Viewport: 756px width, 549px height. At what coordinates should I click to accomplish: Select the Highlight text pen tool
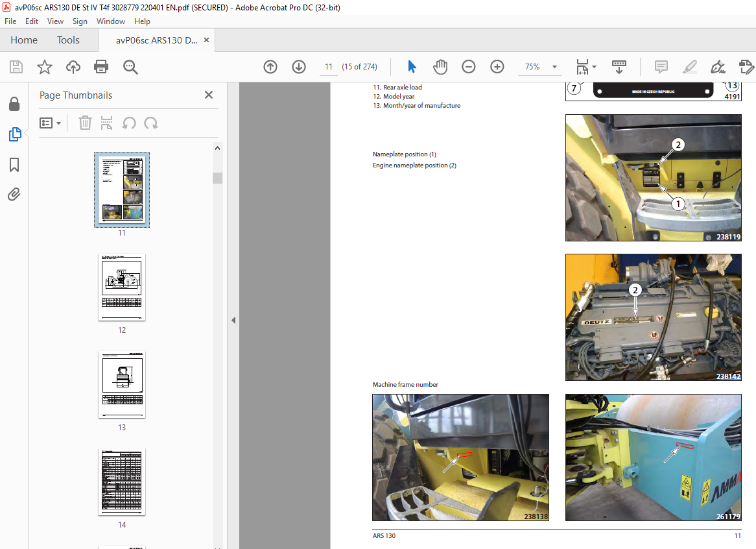tap(689, 67)
